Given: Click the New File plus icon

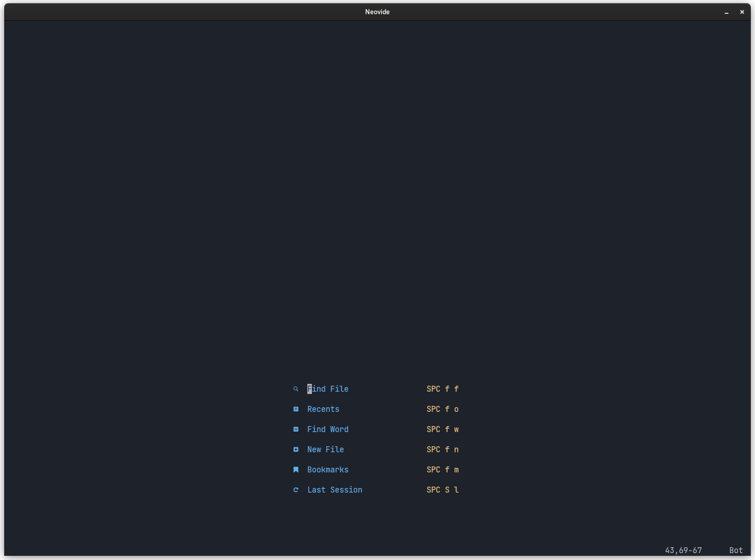Looking at the screenshot, I should (296, 449).
